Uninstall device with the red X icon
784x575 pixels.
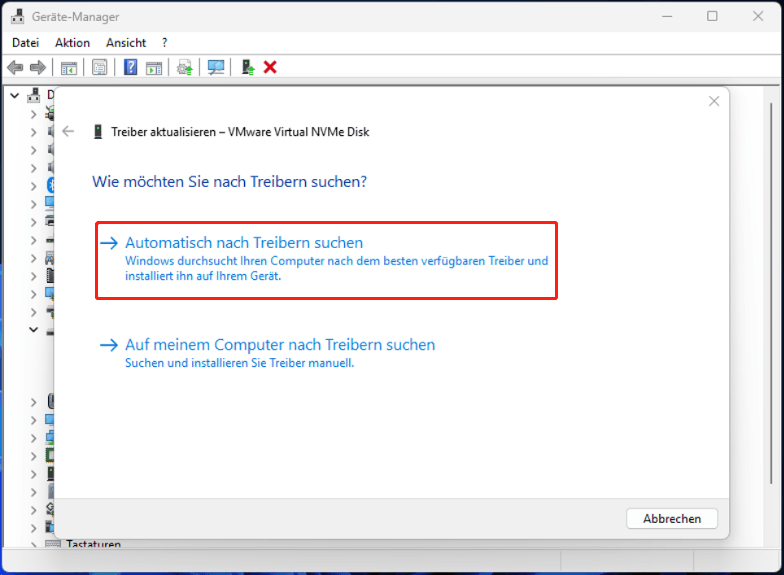coord(270,67)
